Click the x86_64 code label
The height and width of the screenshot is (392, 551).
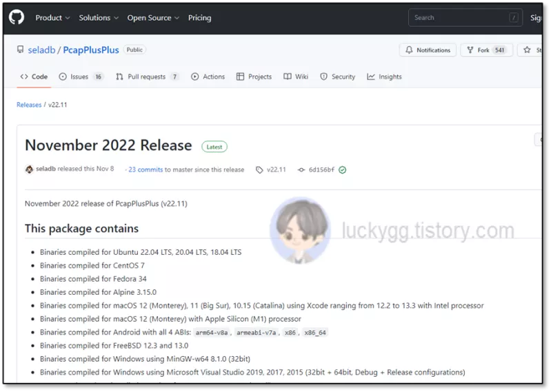pyautogui.click(x=315, y=332)
